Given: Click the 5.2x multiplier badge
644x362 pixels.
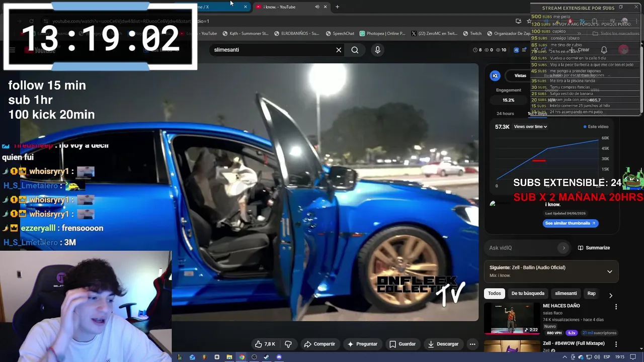Looking at the screenshot, I should click(x=572, y=333).
